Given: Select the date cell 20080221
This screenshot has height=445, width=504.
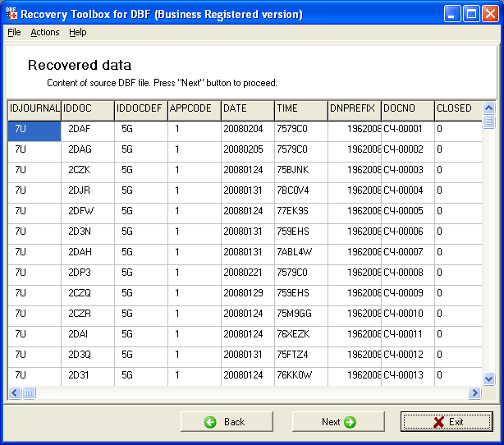Looking at the screenshot, I should pyautogui.click(x=247, y=273).
